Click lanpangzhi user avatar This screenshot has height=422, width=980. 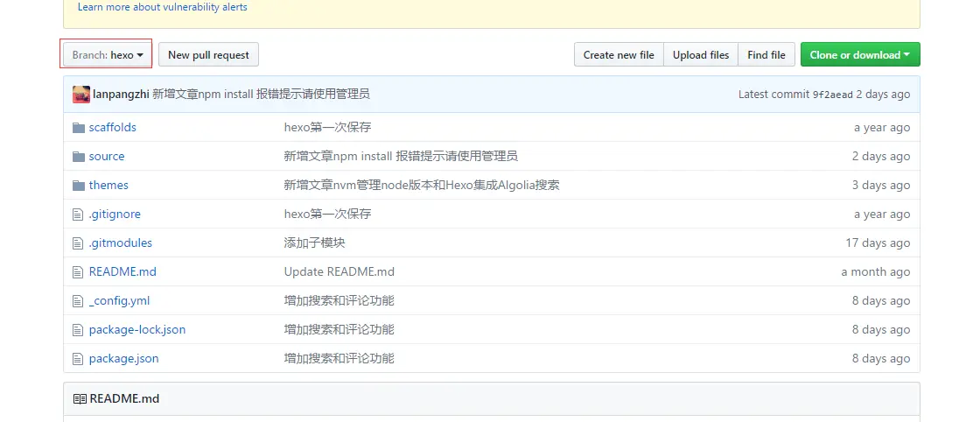(81, 95)
